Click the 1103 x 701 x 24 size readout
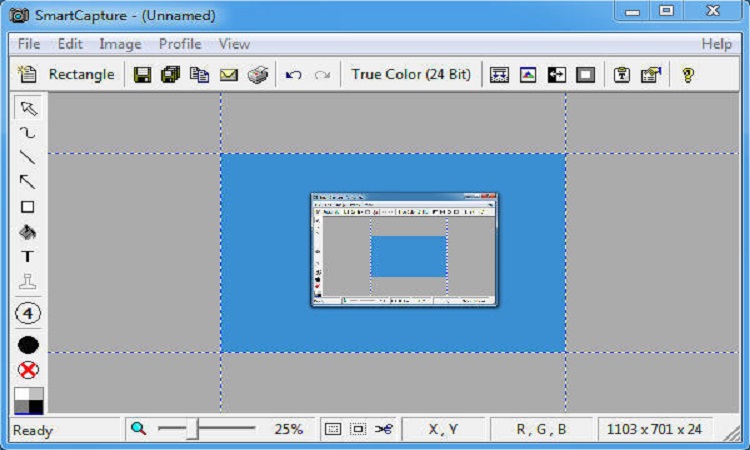750x450 pixels. pos(654,429)
